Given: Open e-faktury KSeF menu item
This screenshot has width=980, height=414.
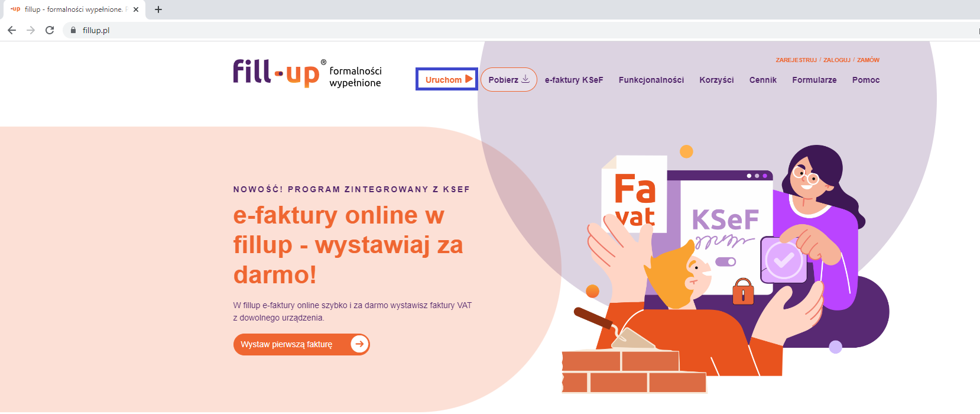Looking at the screenshot, I should click(x=574, y=80).
